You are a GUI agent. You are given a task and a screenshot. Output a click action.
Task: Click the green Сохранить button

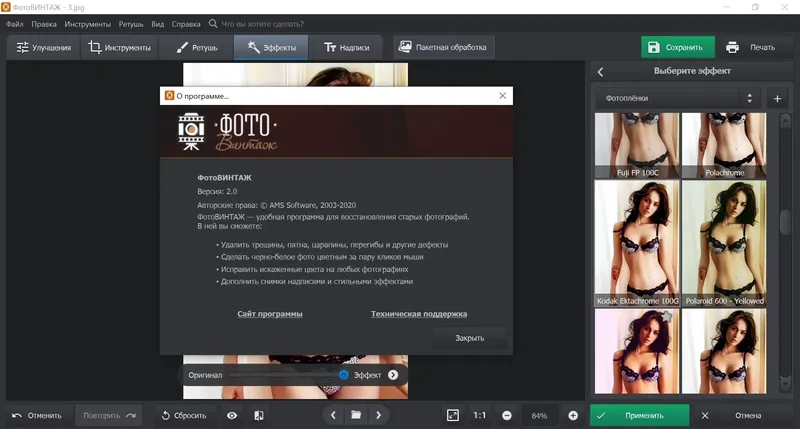click(678, 47)
